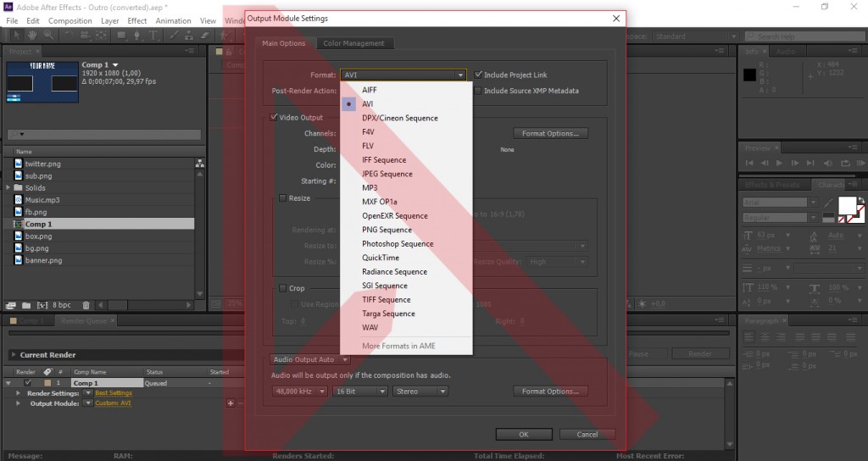
Task: Create new folder in Project panel
Action: tap(26, 305)
